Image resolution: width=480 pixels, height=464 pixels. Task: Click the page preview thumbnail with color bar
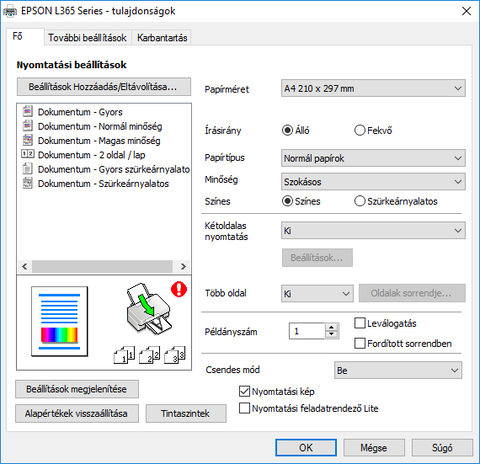(60, 322)
